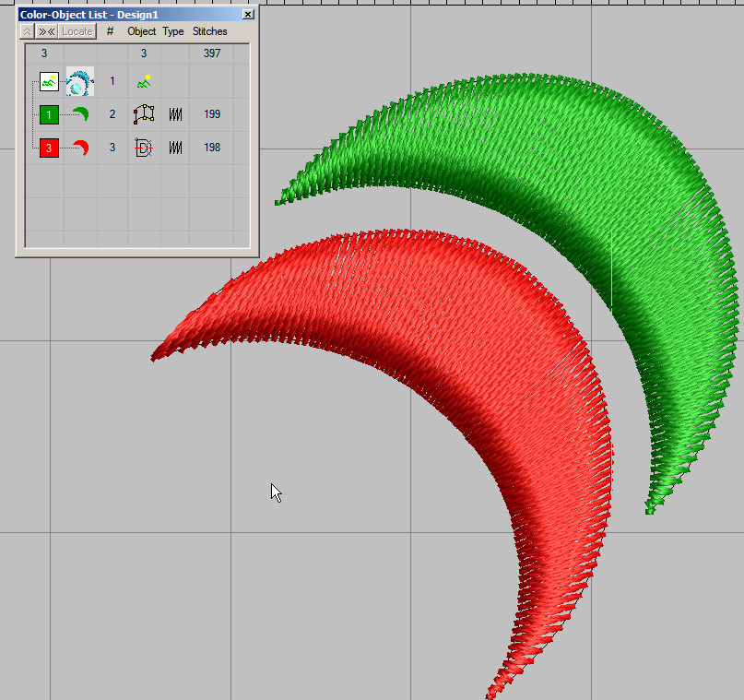Screen dimensions: 744x700
Task: Select the red color swatch numbered 3
Action: click(x=49, y=148)
